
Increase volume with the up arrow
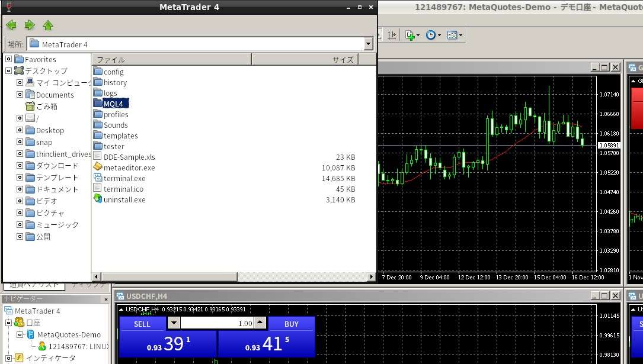(x=260, y=323)
